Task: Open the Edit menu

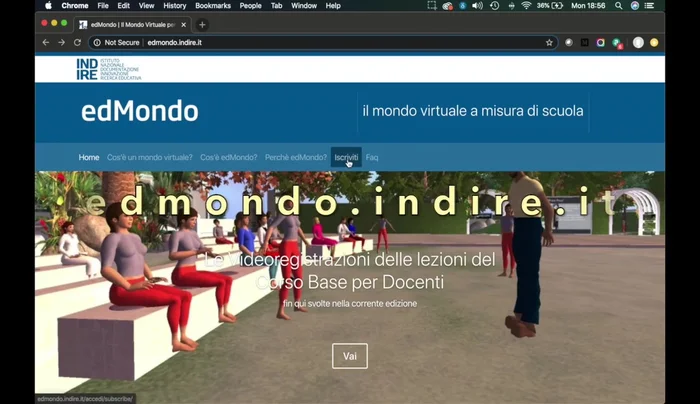Action: pyautogui.click(x=123, y=6)
